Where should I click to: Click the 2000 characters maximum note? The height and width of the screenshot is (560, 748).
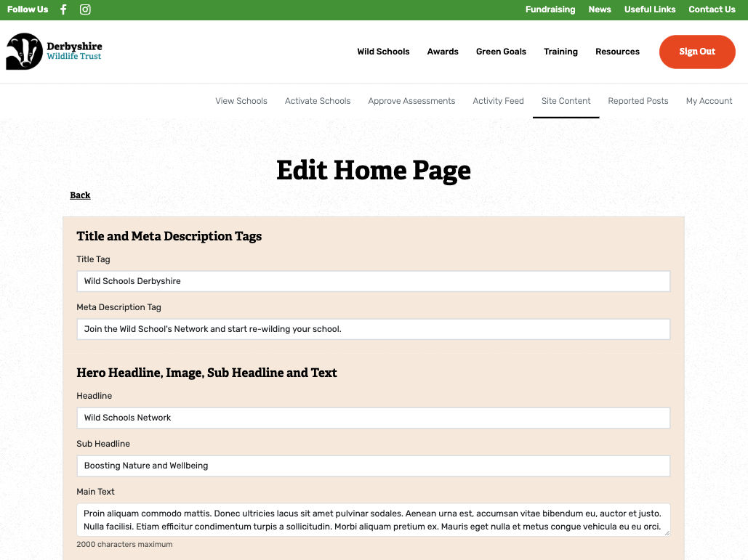(x=124, y=544)
